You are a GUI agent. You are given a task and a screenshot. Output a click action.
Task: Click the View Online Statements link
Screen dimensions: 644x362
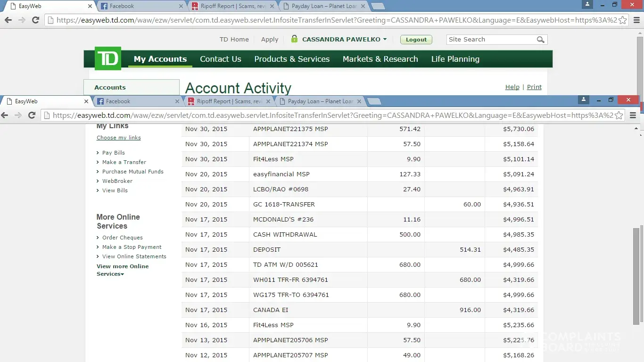tap(134, 256)
